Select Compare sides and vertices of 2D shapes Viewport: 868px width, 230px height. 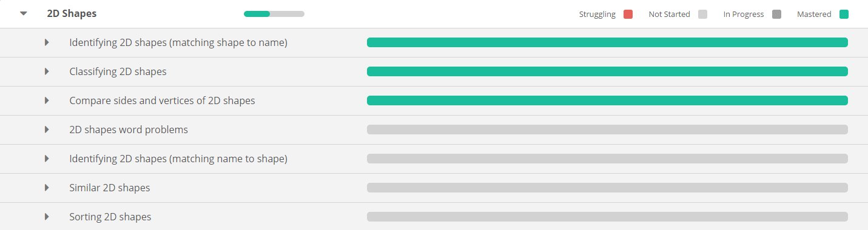pos(162,100)
